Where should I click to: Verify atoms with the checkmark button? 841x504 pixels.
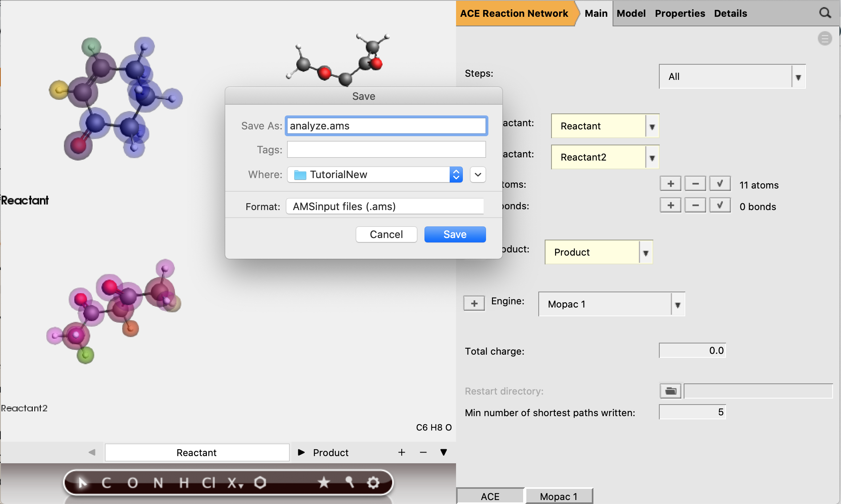click(720, 183)
